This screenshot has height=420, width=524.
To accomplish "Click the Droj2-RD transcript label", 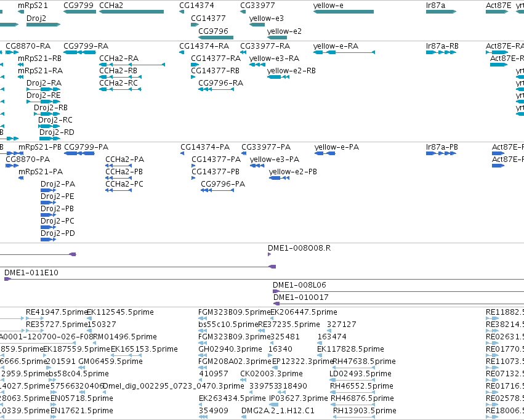I will point(57,132).
